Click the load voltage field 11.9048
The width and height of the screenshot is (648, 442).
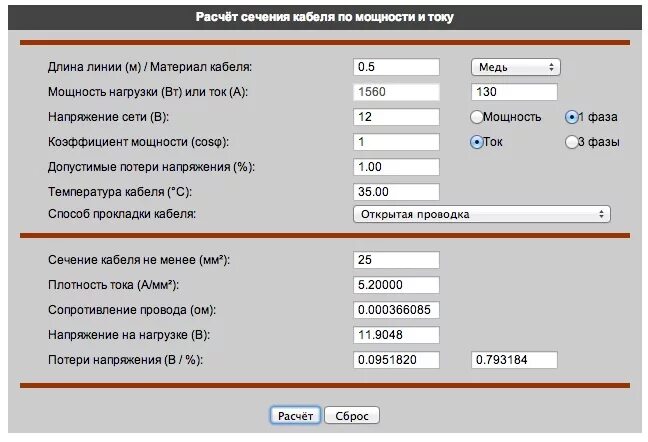click(x=396, y=335)
